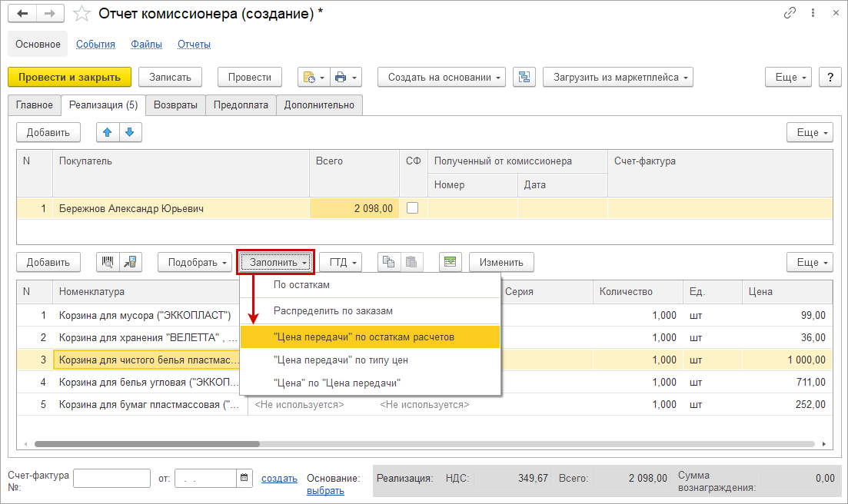Click the barcode search icon
Screen dimensions: 848x504
tap(108, 262)
